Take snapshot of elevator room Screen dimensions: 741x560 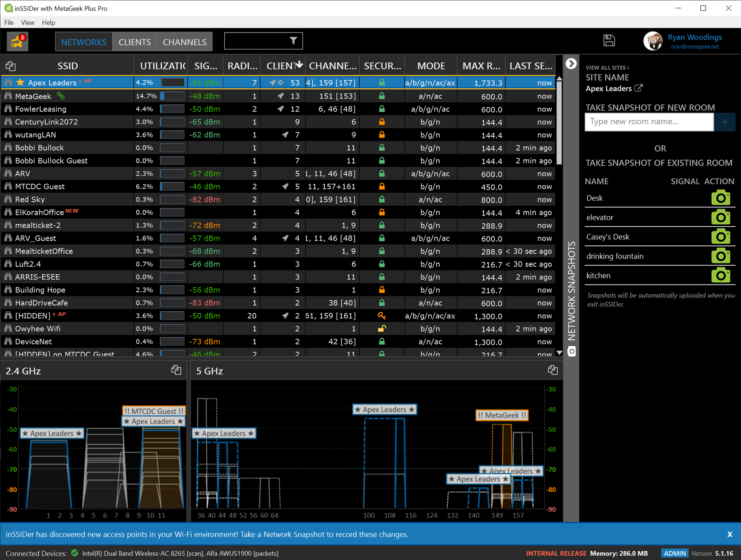[x=720, y=217]
